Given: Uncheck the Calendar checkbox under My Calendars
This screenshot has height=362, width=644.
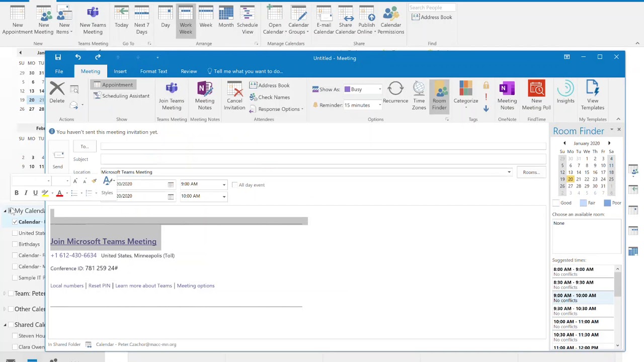Looking at the screenshot, I should point(15,222).
